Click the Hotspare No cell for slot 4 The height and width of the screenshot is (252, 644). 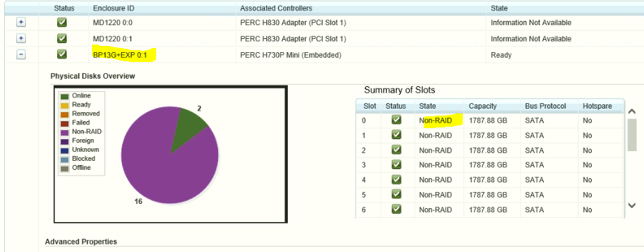588,180
